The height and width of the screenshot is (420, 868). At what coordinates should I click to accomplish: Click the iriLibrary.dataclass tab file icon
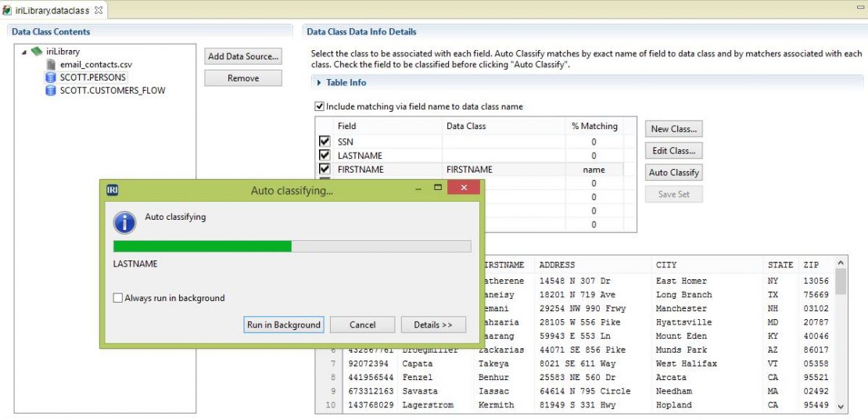[7, 10]
